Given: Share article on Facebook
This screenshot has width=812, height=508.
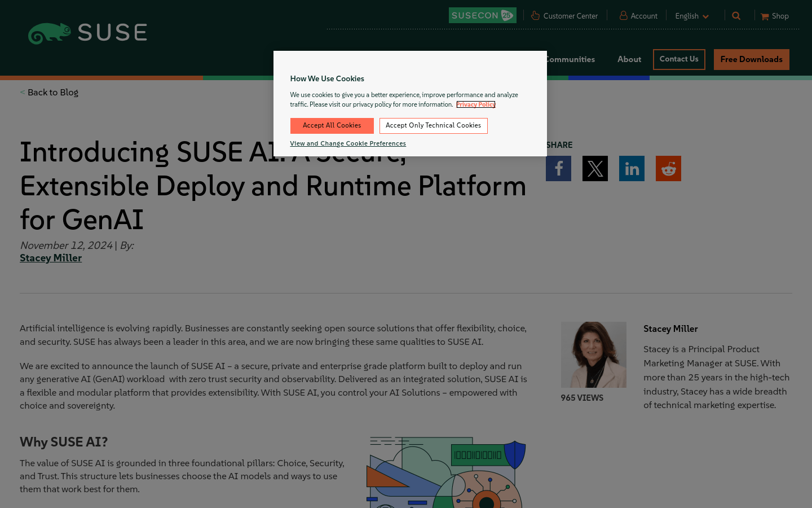Looking at the screenshot, I should pos(558,168).
